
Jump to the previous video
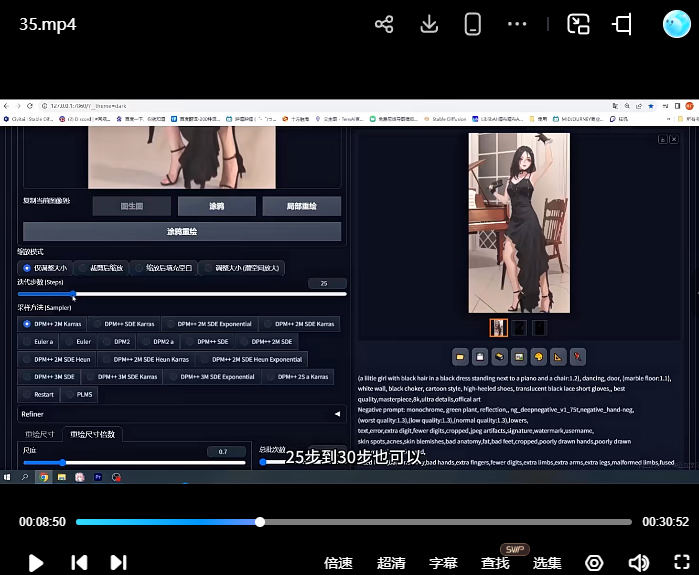click(x=79, y=562)
